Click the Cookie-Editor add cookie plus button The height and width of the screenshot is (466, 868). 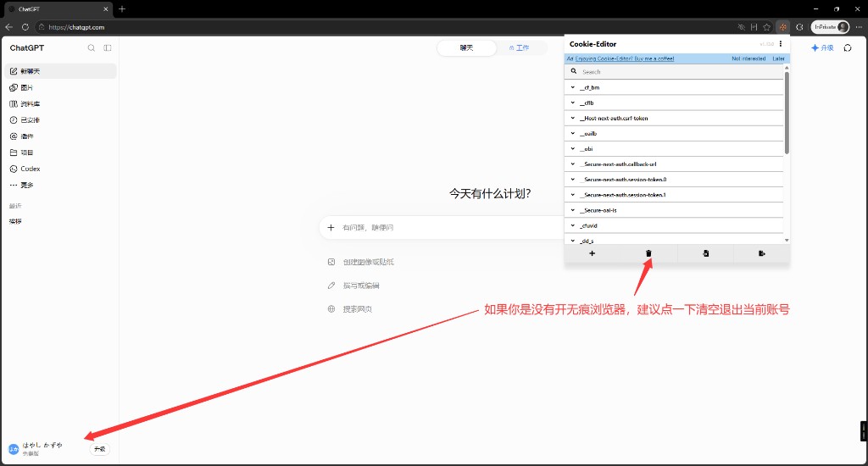593,253
